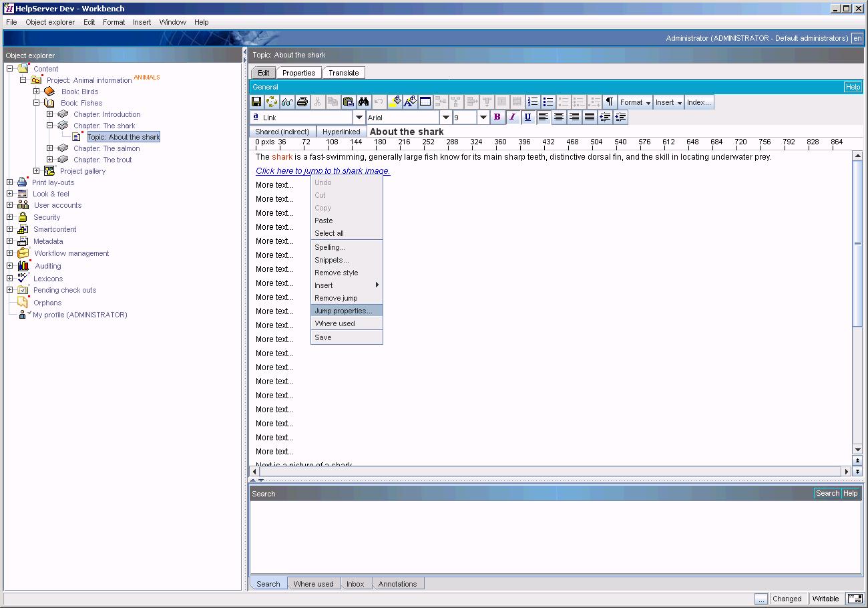Click the editor vertical scrollbar down arrow

pos(858,449)
